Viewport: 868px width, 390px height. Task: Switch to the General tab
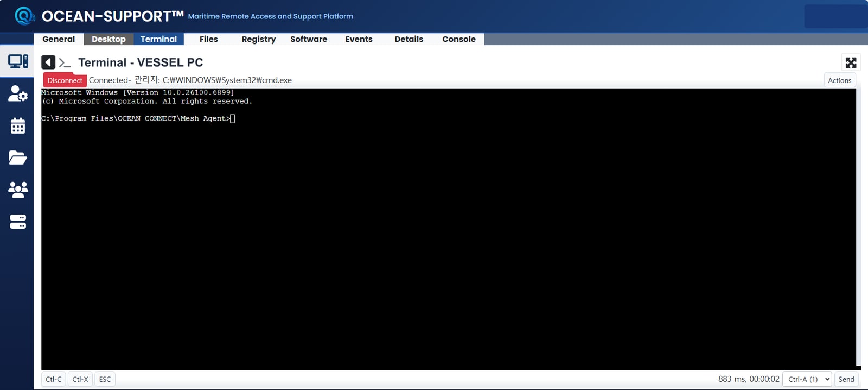(59, 39)
